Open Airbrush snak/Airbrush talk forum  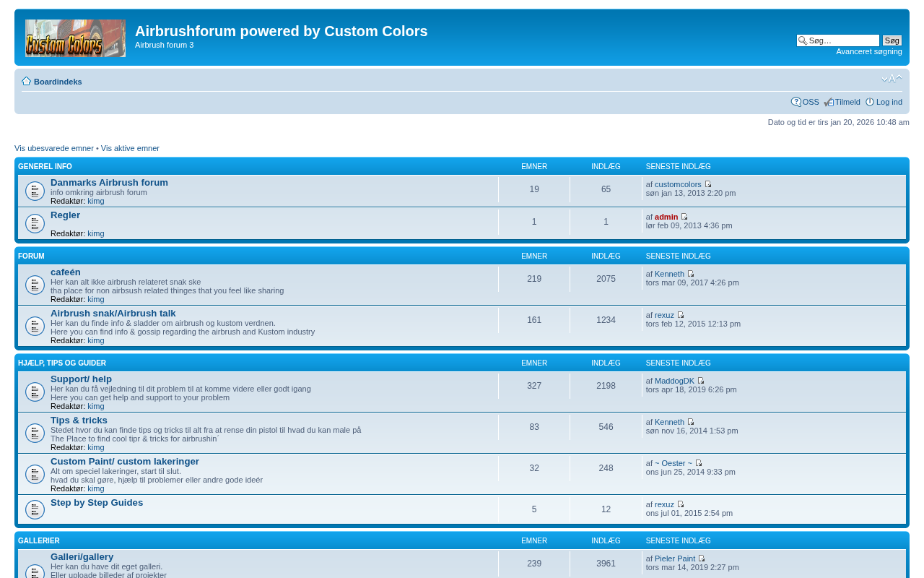pyautogui.click(x=113, y=314)
